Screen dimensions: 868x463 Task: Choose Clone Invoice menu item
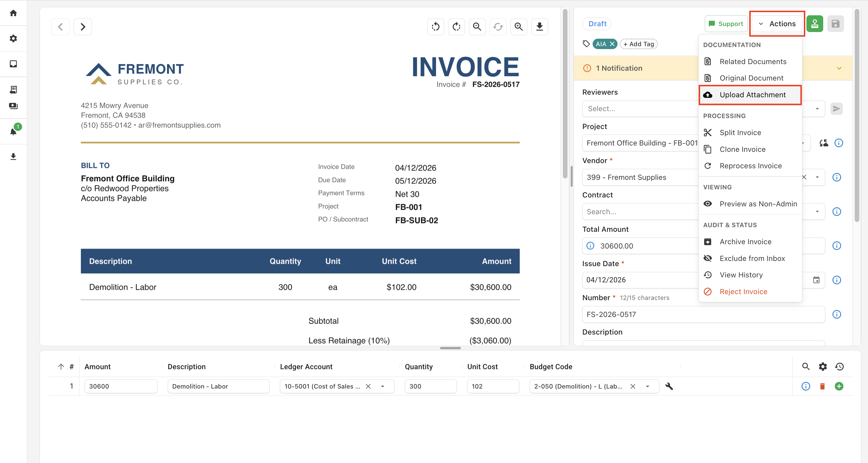click(750, 149)
